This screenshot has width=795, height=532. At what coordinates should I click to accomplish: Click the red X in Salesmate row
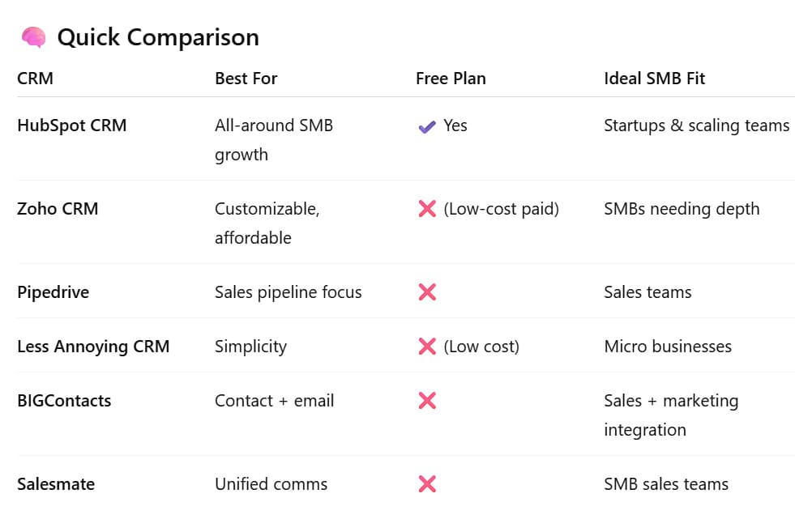[427, 484]
